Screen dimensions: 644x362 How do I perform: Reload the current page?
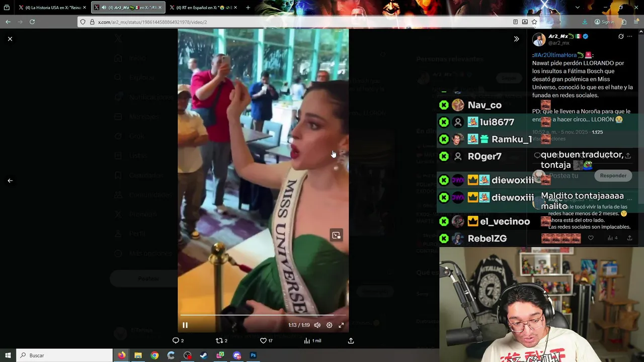pos(32,22)
